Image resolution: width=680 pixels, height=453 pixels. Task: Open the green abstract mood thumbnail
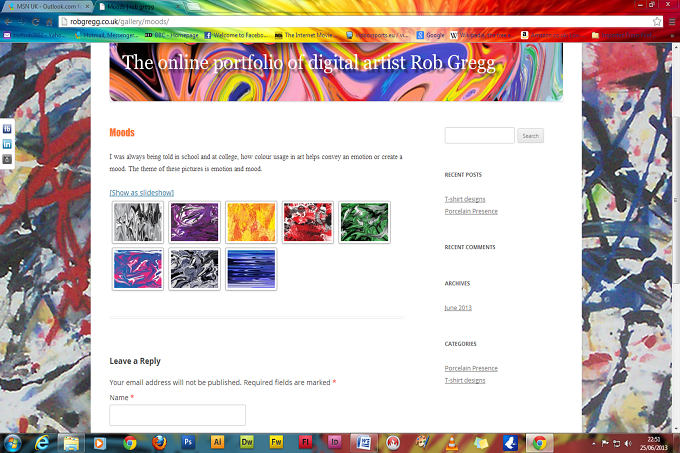click(364, 222)
